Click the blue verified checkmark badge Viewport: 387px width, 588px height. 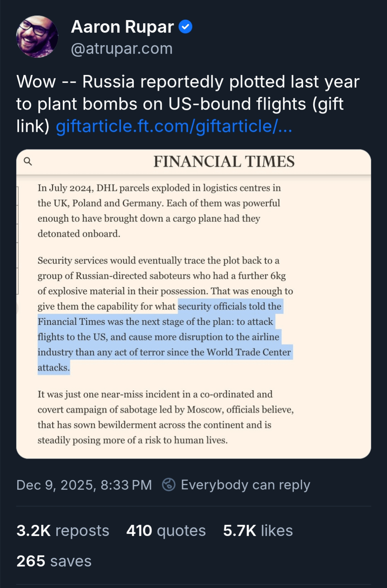(185, 27)
